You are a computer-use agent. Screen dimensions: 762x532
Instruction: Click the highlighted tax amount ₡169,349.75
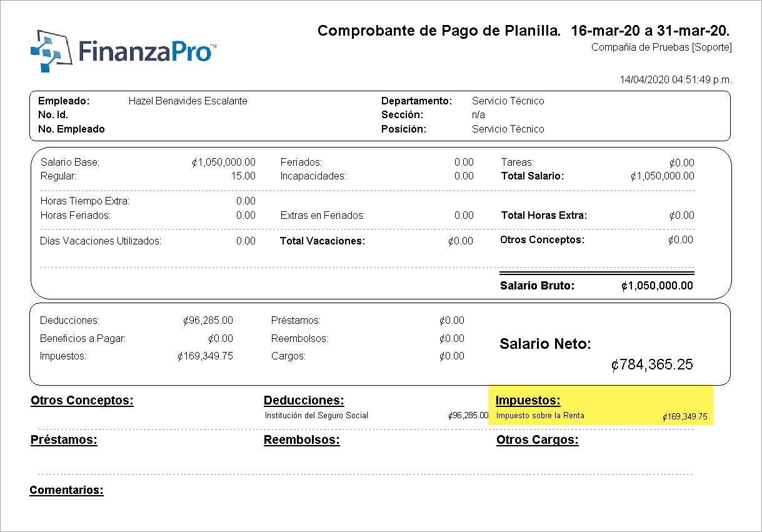pos(685,417)
